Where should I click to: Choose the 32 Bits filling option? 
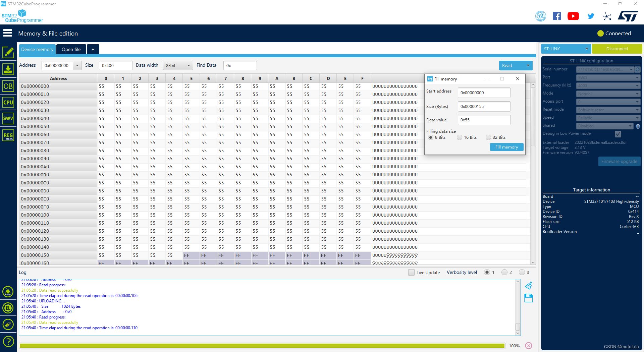pos(489,137)
